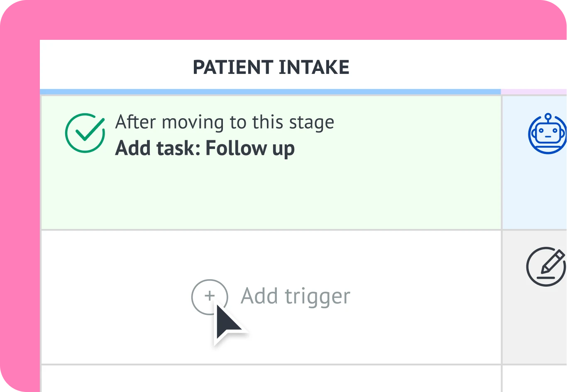
Task: Click 'After moving to this stage' text
Action: 224,122
